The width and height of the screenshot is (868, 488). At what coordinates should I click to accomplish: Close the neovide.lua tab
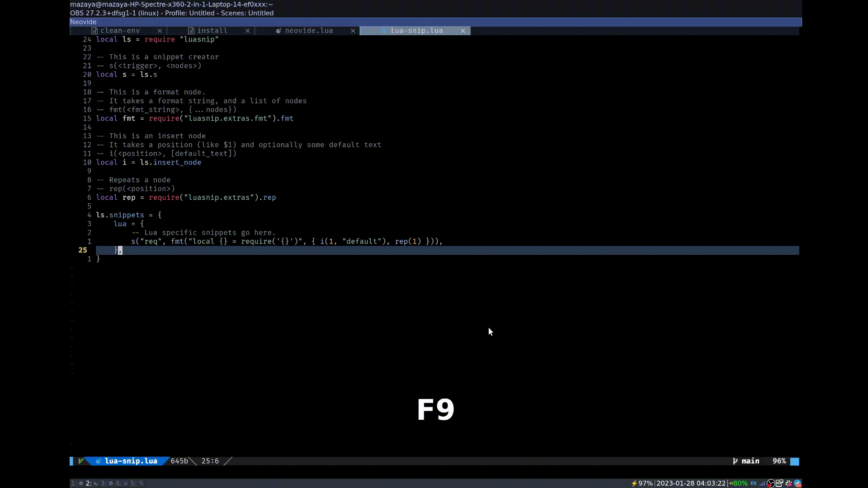353,31
